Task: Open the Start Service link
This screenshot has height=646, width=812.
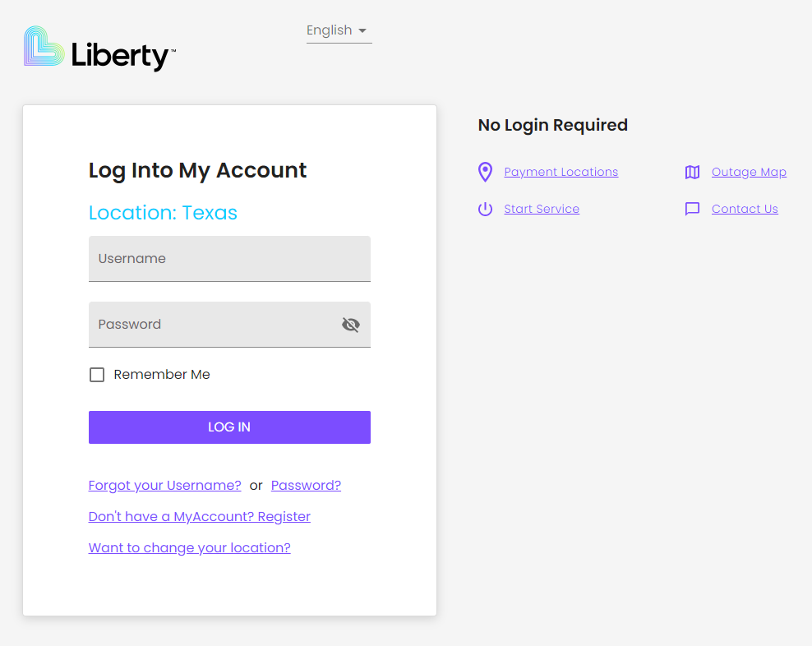Action: (x=542, y=209)
